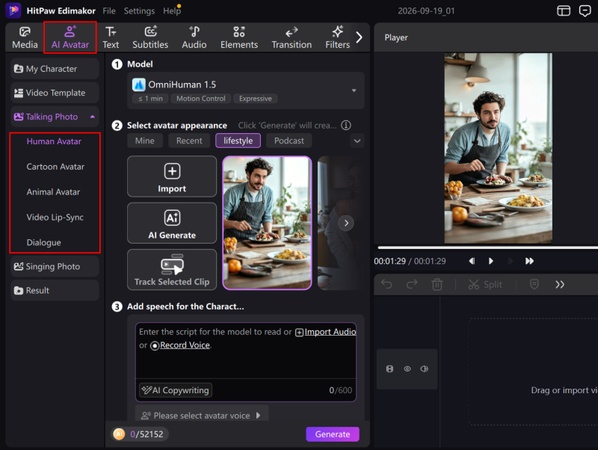Open My Character section
Image resolution: width=598 pixels, height=450 pixels.
point(55,69)
